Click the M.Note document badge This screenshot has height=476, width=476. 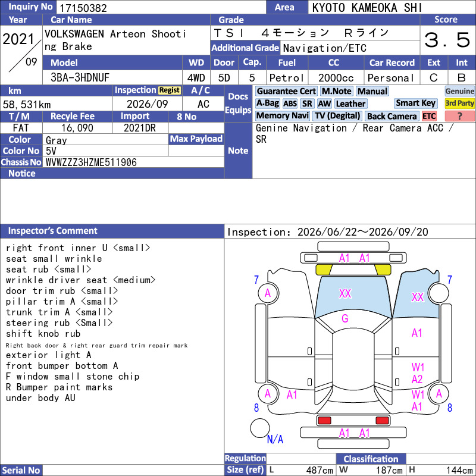[336, 91]
